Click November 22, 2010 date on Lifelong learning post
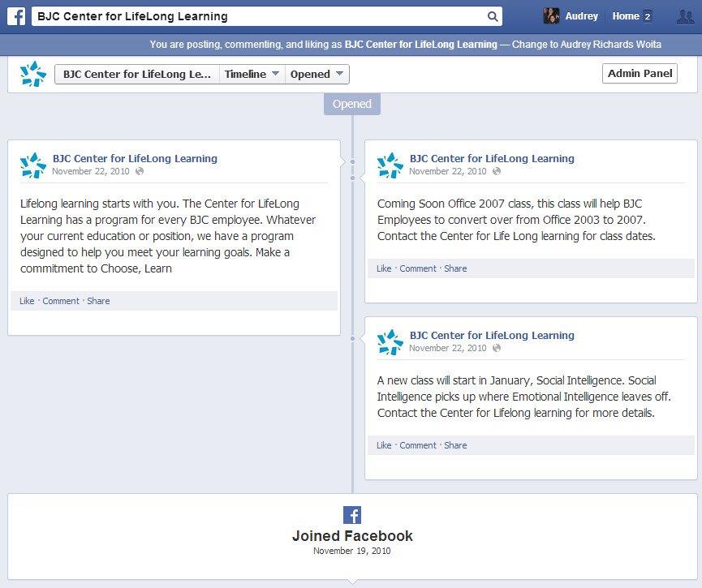 coord(90,171)
